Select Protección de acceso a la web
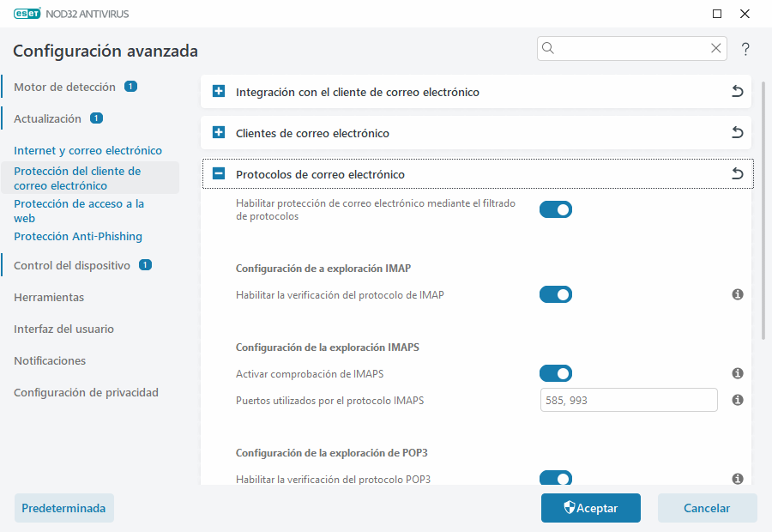Image resolution: width=772 pixels, height=532 pixels. (78, 210)
